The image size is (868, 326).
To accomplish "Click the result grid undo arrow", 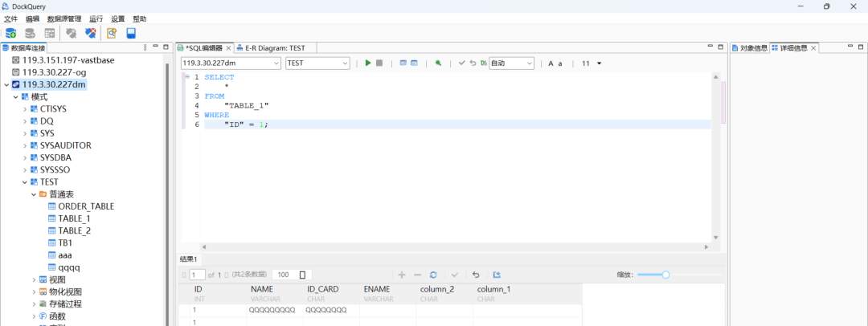I will tap(476, 275).
